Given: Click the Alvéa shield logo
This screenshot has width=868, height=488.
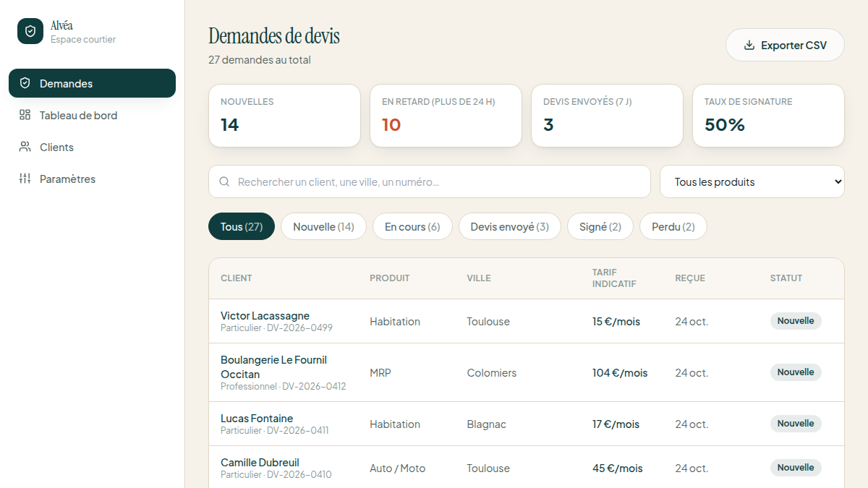Looking at the screenshot, I should pos(30,31).
